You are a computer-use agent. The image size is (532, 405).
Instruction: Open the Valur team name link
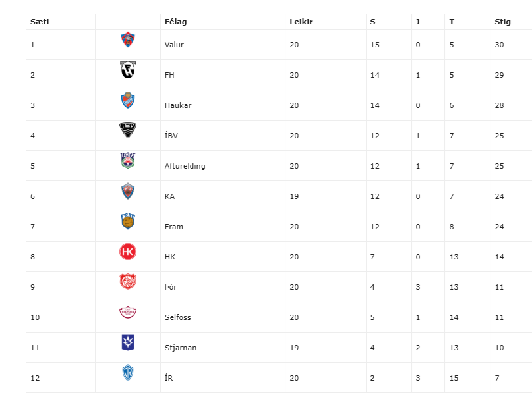click(x=174, y=45)
